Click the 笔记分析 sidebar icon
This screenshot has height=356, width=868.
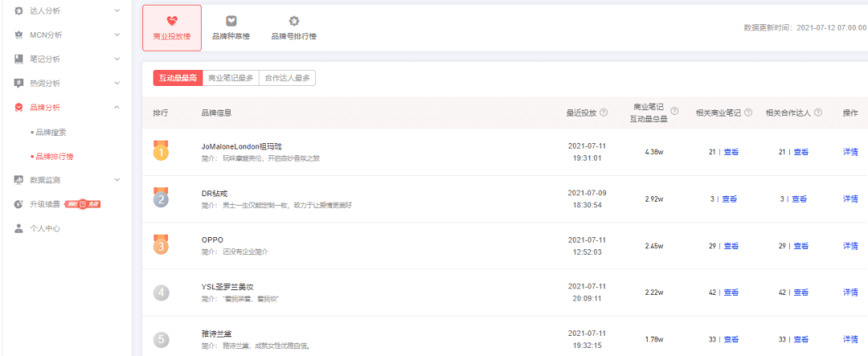pyautogui.click(x=18, y=59)
